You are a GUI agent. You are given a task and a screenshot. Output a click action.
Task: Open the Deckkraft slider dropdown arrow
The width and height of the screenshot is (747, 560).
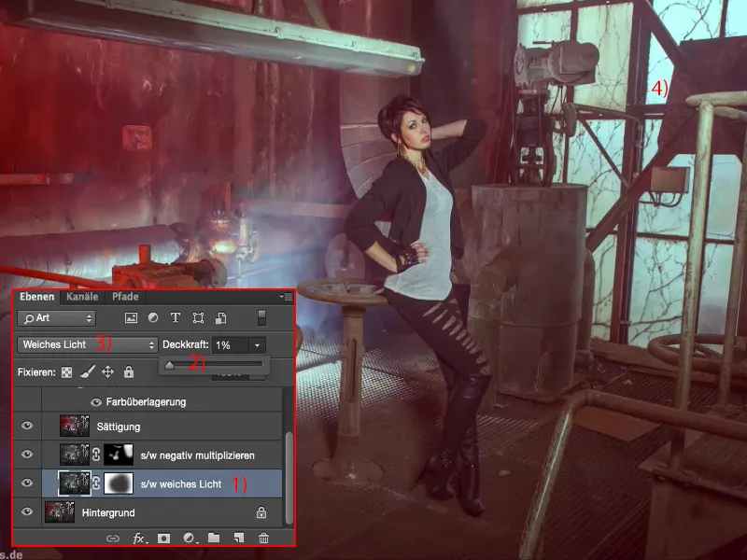(x=258, y=345)
